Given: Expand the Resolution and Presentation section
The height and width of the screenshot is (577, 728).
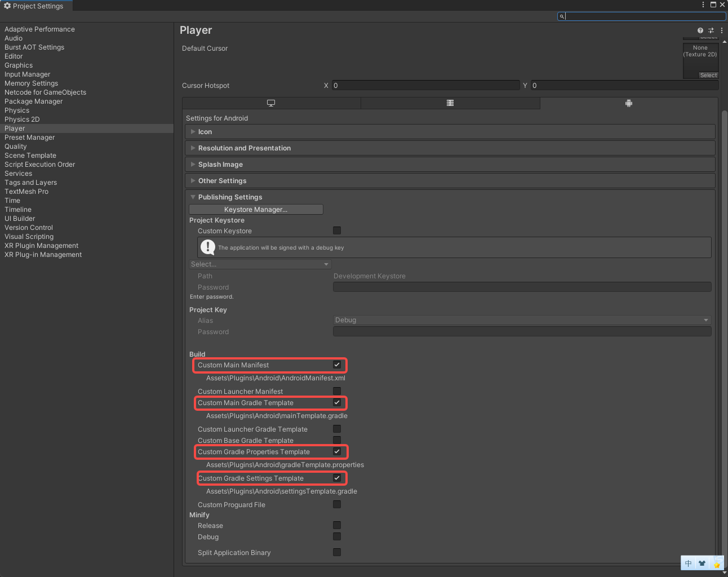Looking at the screenshot, I should pyautogui.click(x=244, y=148).
